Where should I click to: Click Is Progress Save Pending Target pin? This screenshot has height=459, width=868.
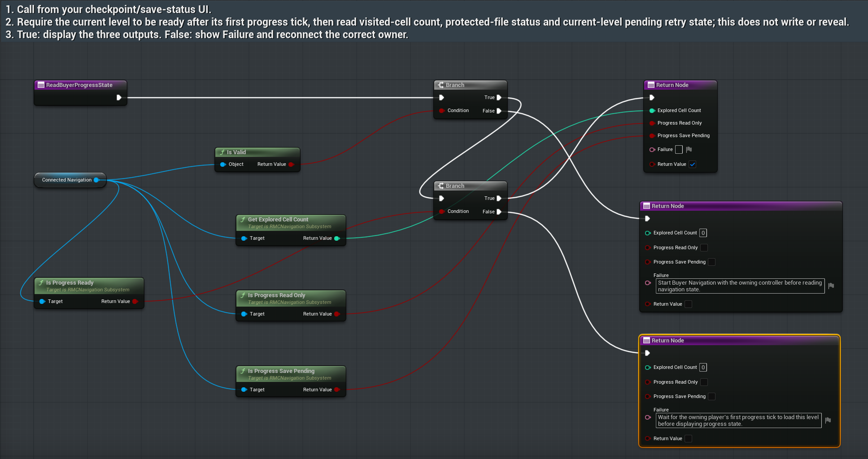pyautogui.click(x=244, y=390)
